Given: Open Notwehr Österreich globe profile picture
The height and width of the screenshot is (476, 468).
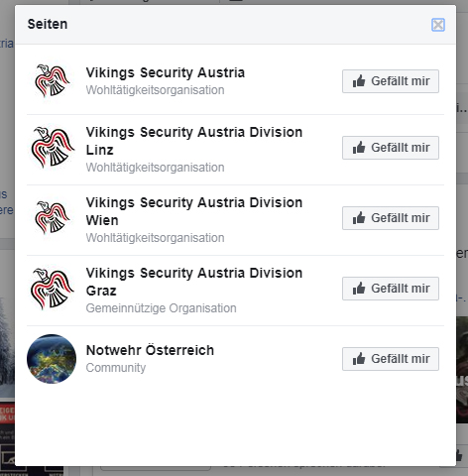Looking at the screenshot, I should pyautogui.click(x=52, y=359).
